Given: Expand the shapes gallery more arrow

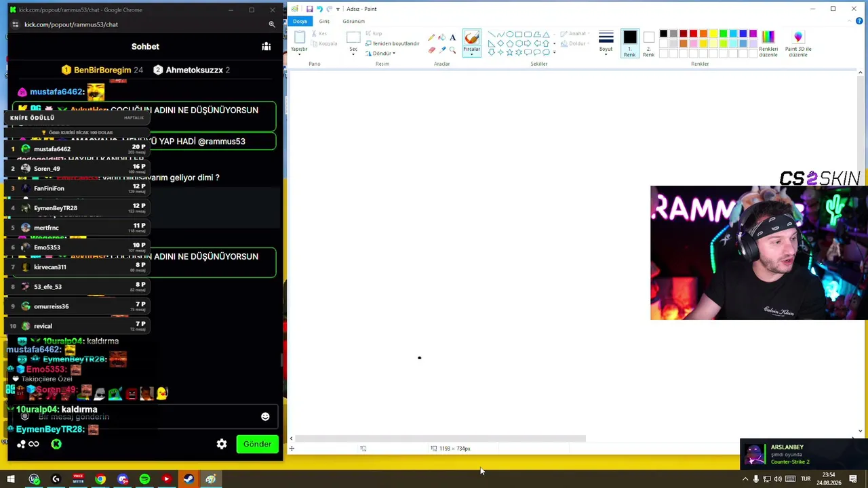Looking at the screenshot, I should (554, 52).
